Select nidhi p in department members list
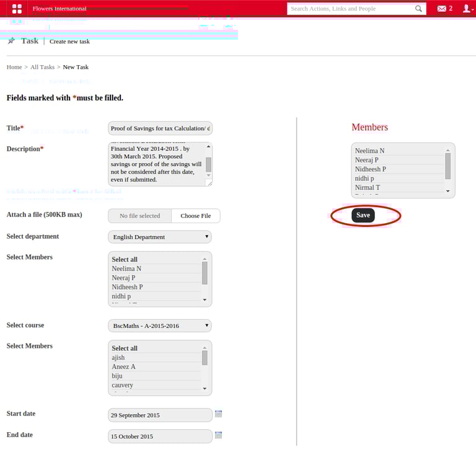 (156, 296)
